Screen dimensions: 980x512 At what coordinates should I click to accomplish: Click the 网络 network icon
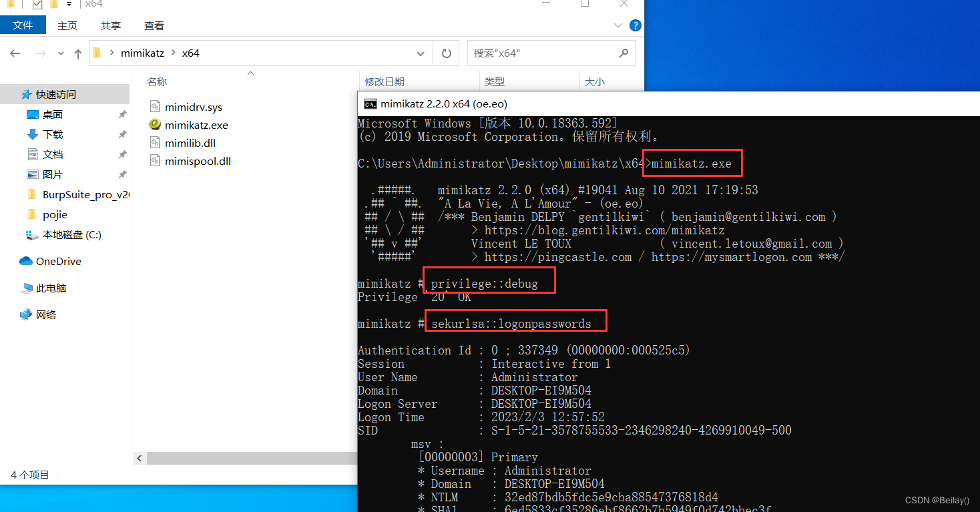pos(26,314)
